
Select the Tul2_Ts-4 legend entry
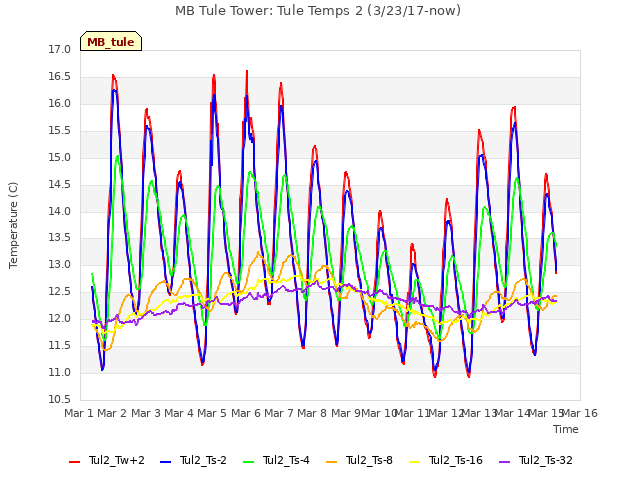pyautogui.click(x=276, y=460)
